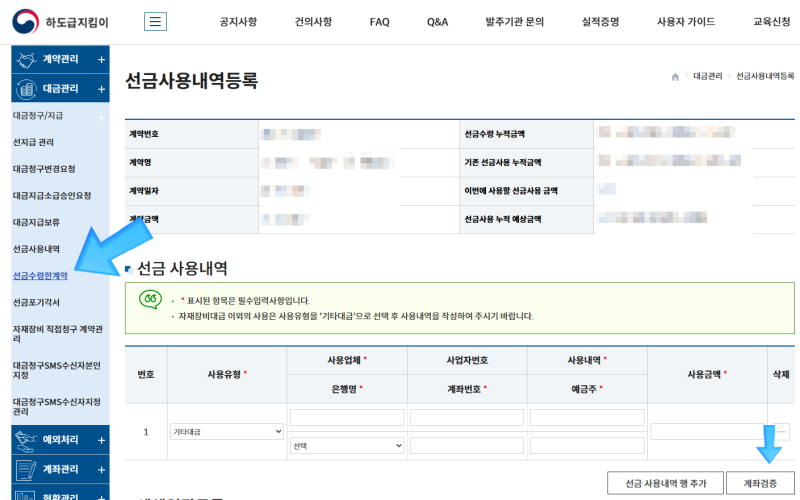Open 대금청구SMS수신자지정관리 item
Screen dimensions: 800x500
[57, 407]
